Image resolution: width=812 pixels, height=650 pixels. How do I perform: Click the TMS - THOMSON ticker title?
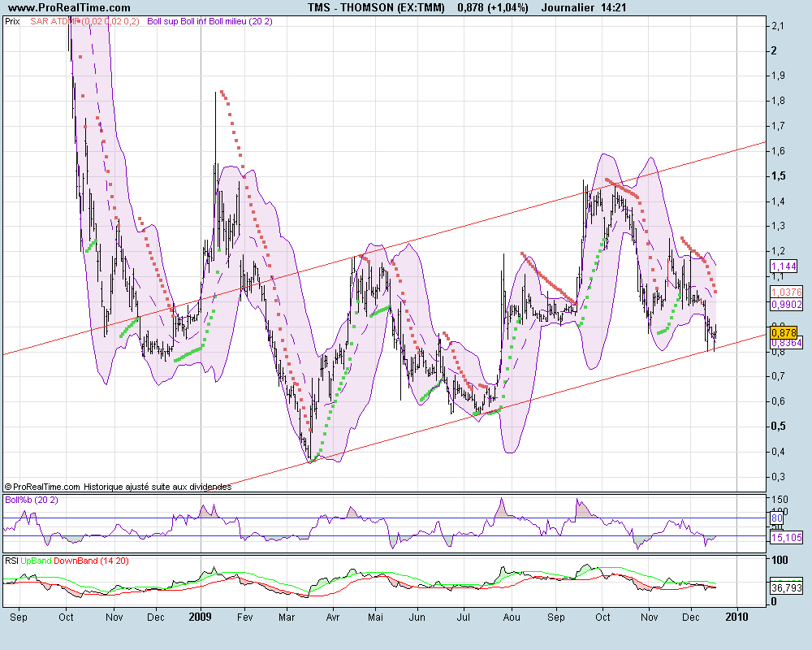[x=376, y=8]
